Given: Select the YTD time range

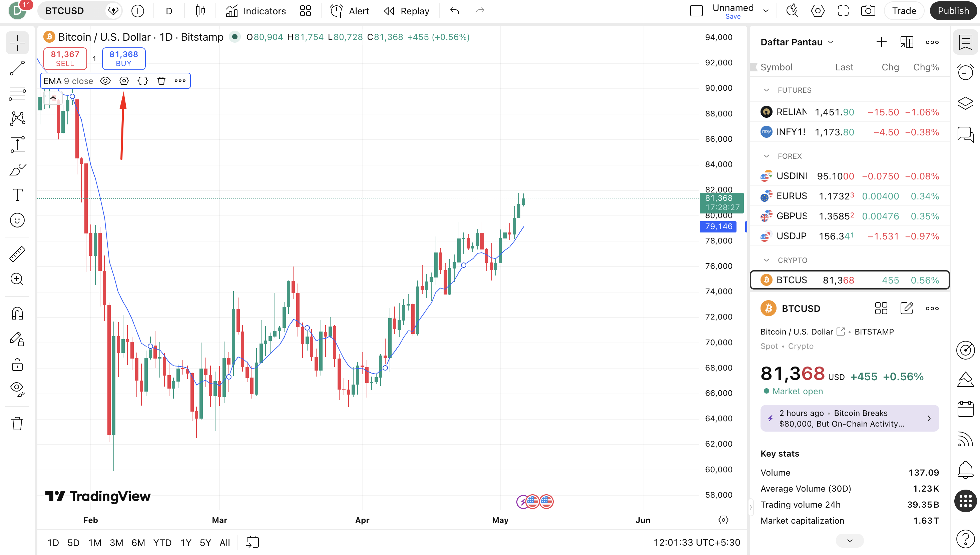Looking at the screenshot, I should (162, 542).
